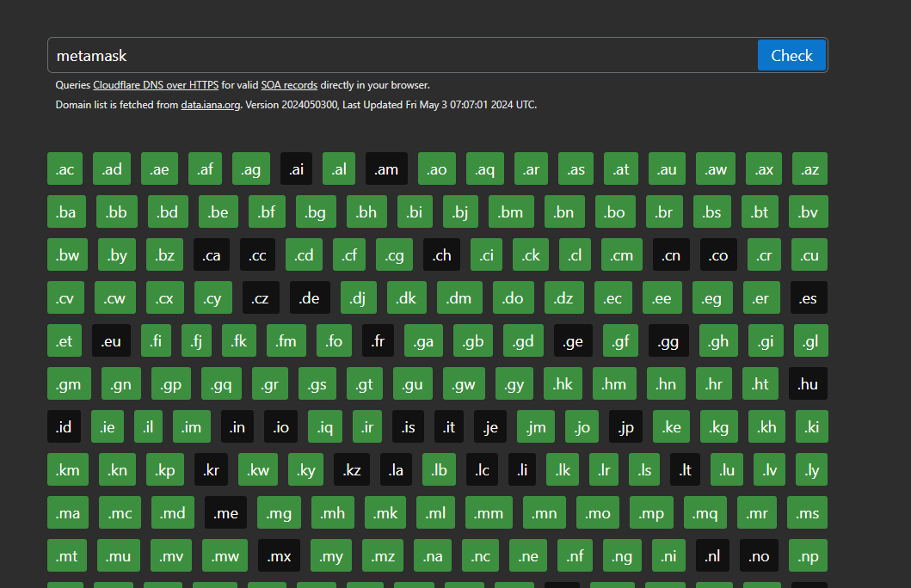Select the .ai domain tile
This screenshot has height=588, width=911.
tap(297, 169)
